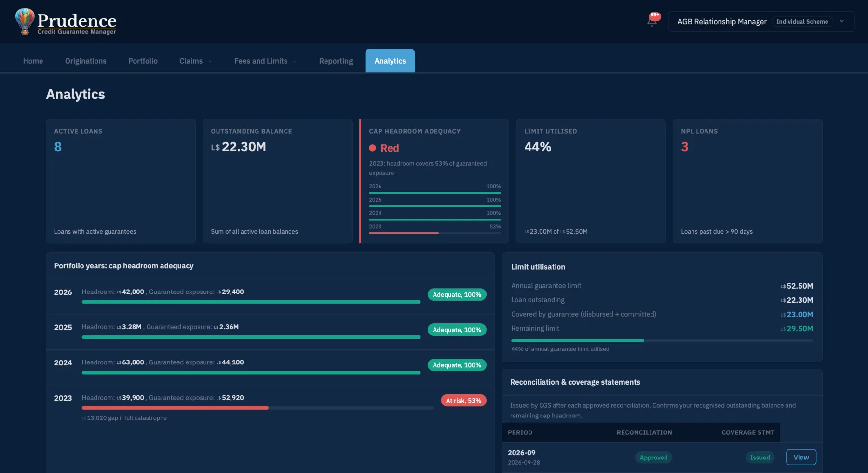Expand the AGB Relationship Manager dropdown
This screenshot has width=868, height=473.
(761, 22)
